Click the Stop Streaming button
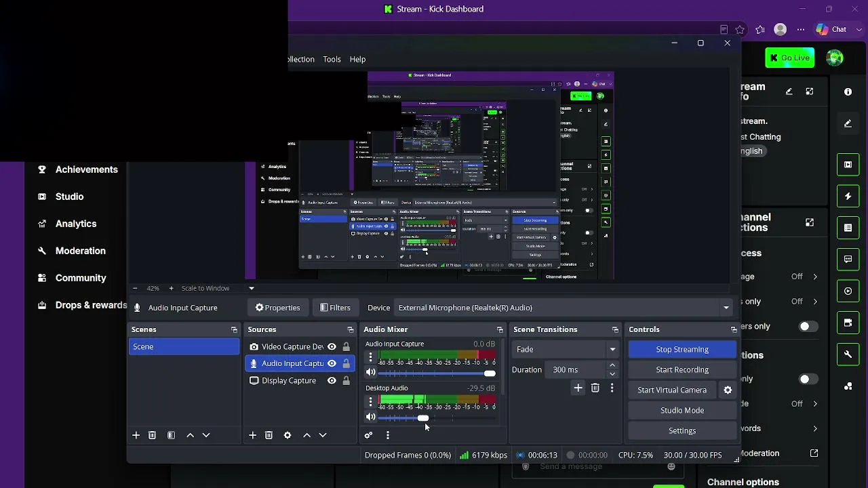Screen dimensions: 868x488 pos(682,349)
